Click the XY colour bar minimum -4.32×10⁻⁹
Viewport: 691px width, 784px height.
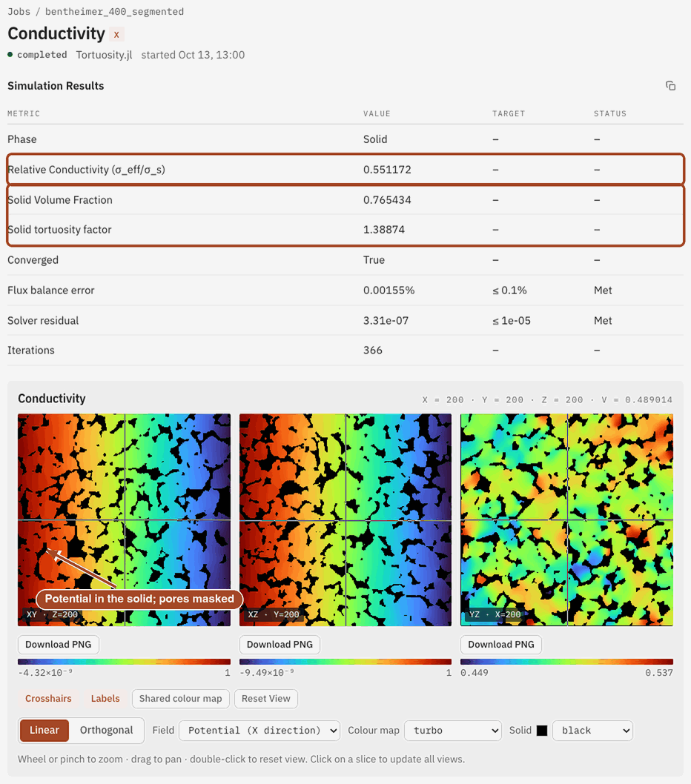(45, 673)
